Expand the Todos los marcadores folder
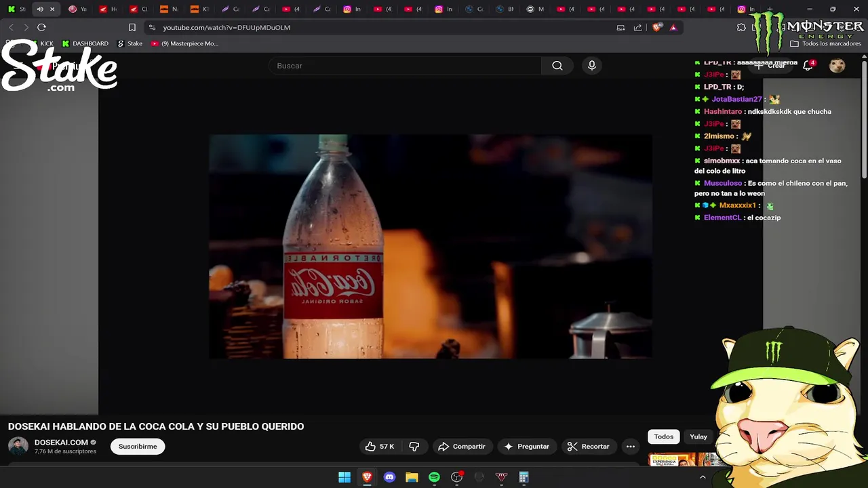This screenshot has width=868, height=488. (x=825, y=43)
